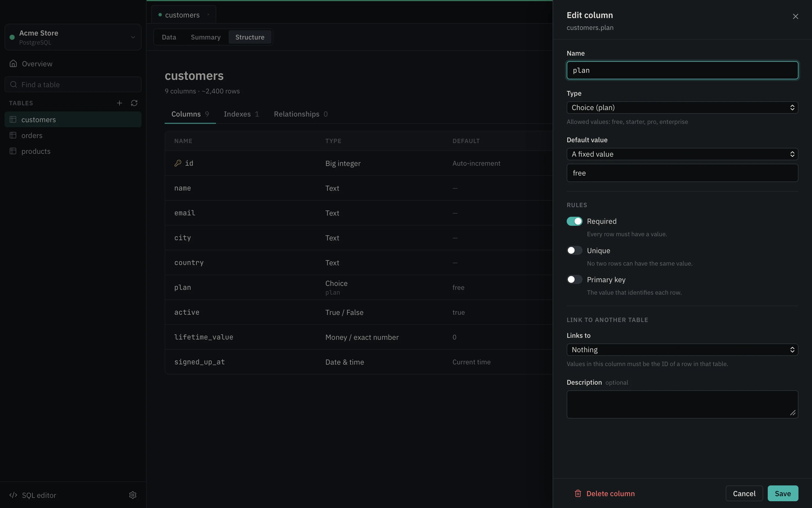Select the Columns tab
The image size is (812, 508).
(x=190, y=114)
